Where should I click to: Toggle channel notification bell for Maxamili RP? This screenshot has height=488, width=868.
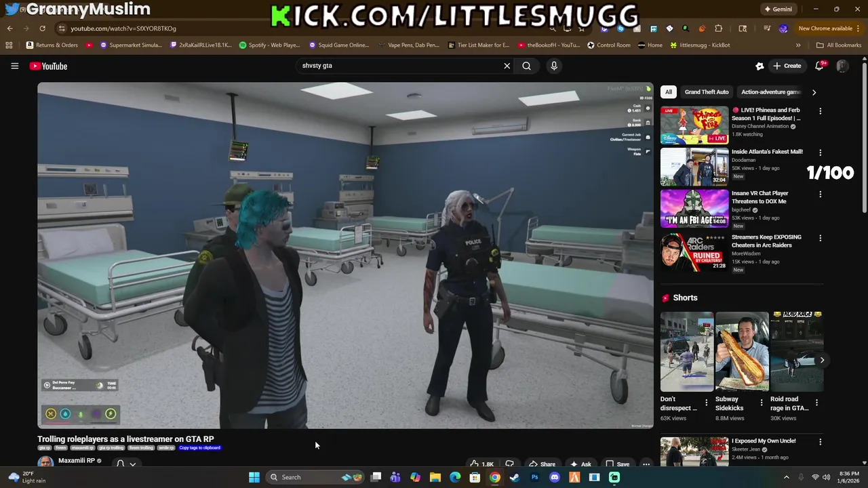click(125, 464)
